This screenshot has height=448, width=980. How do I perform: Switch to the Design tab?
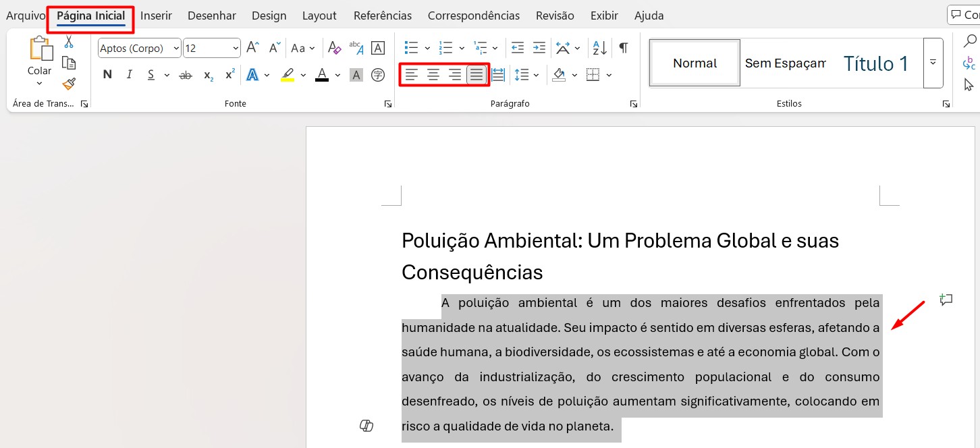point(269,16)
